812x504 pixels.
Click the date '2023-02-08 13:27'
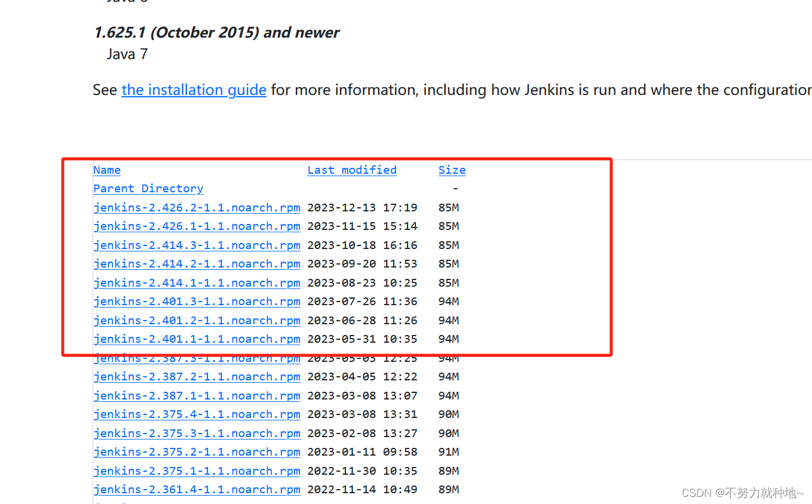click(362, 434)
